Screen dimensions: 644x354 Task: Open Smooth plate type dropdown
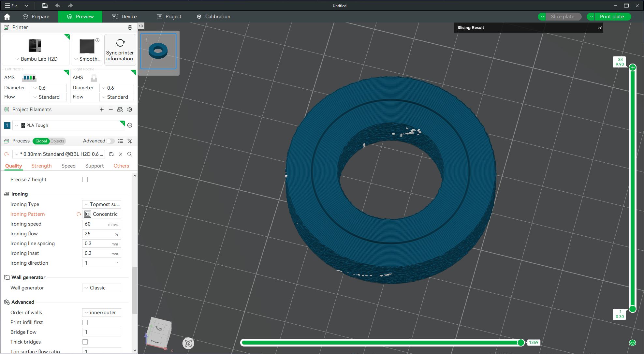pyautogui.click(x=87, y=59)
